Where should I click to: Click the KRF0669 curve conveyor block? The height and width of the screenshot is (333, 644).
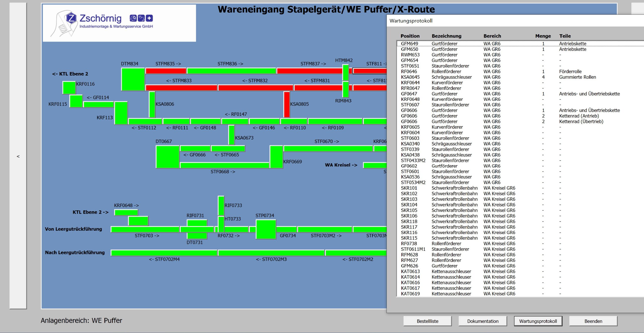(x=276, y=156)
